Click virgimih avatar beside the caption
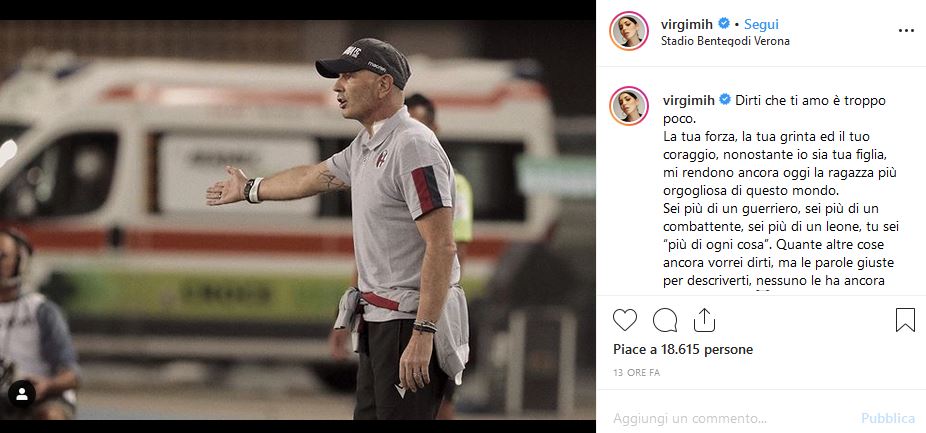 (x=629, y=106)
